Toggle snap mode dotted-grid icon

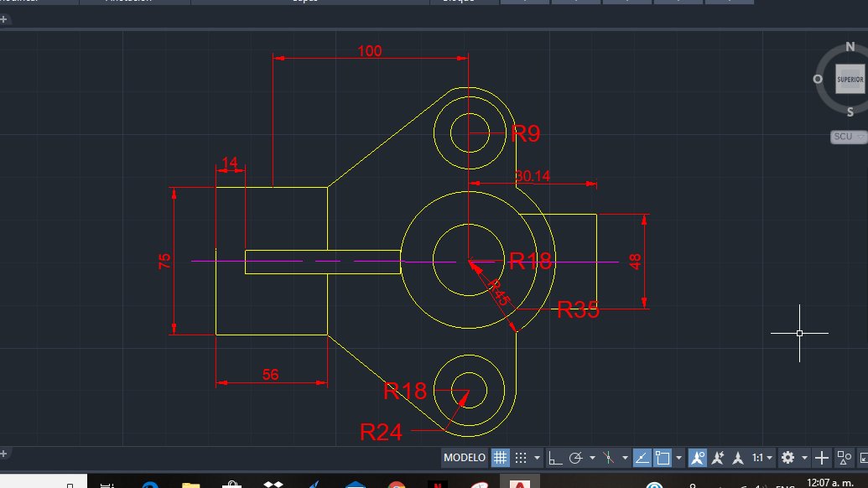[521, 458]
